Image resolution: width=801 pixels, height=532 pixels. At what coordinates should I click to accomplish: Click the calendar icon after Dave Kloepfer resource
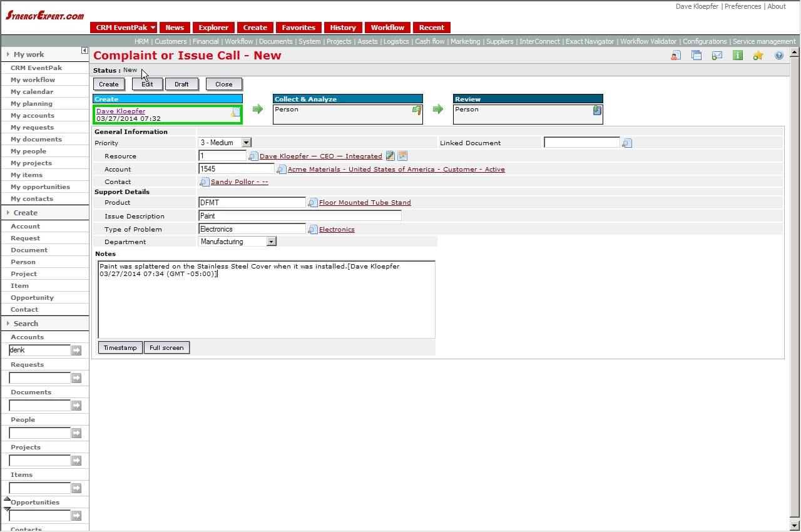pyautogui.click(x=402, y=156)
